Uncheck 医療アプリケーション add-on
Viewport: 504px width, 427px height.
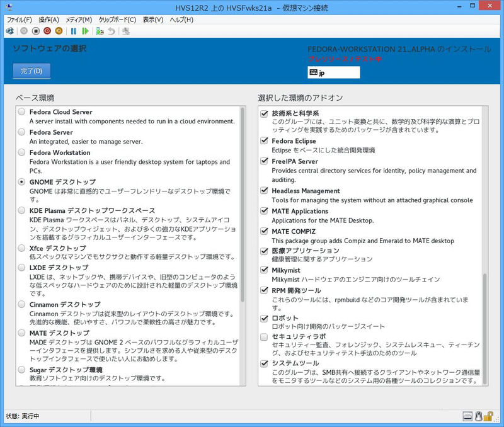click(x=264, y=251)
